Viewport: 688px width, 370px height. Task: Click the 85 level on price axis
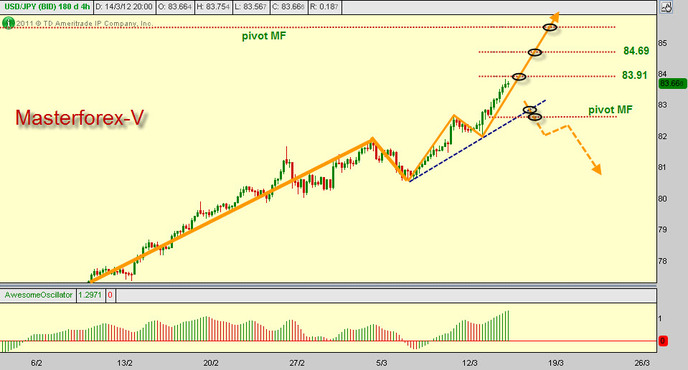pyautogui.click(x=663, y=43)
